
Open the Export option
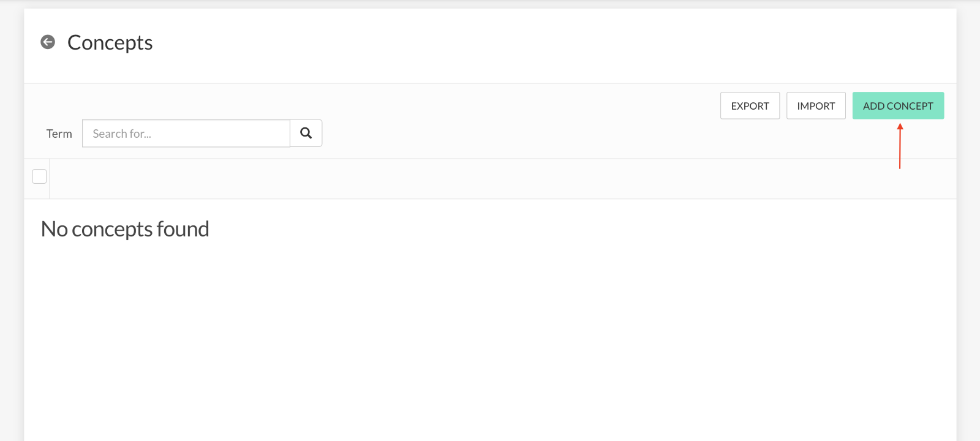click(750, 105)
